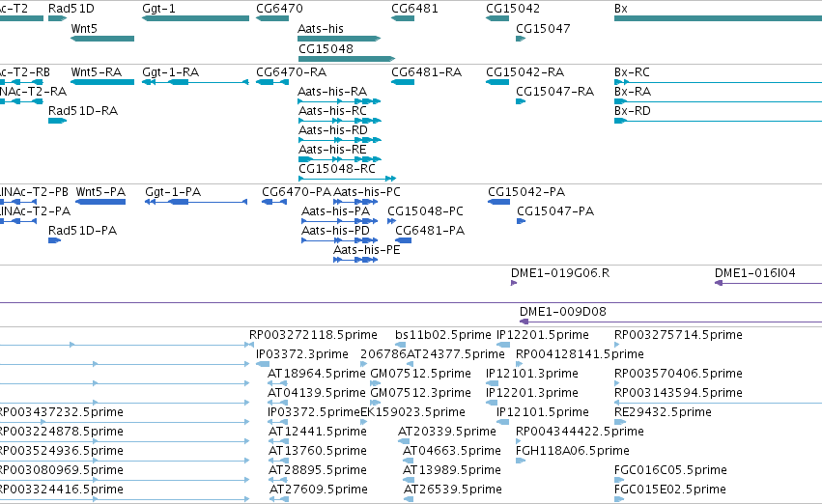
Task: Click the Aats-his-PC protein label
Action: 367,192
